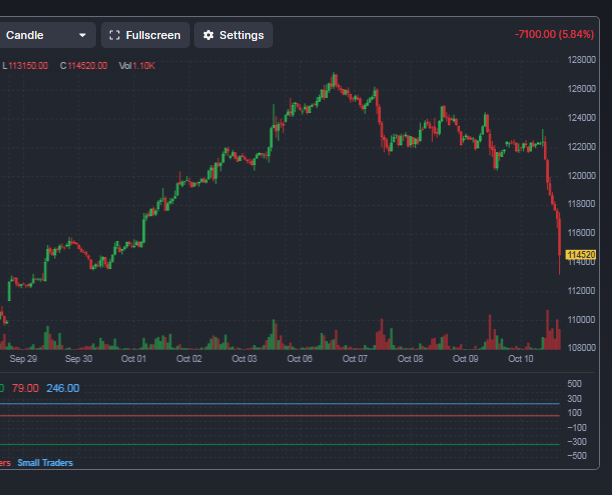Open the chart Settings button

point(233,35)
